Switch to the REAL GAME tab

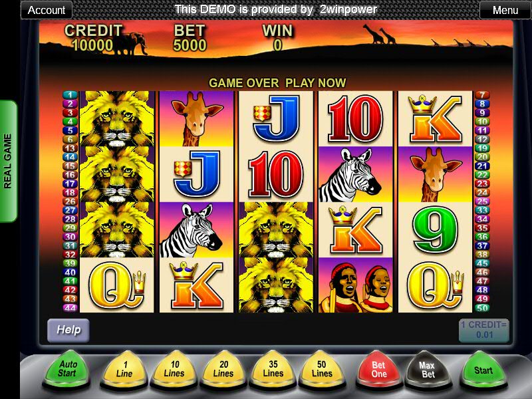click(8, 161)
